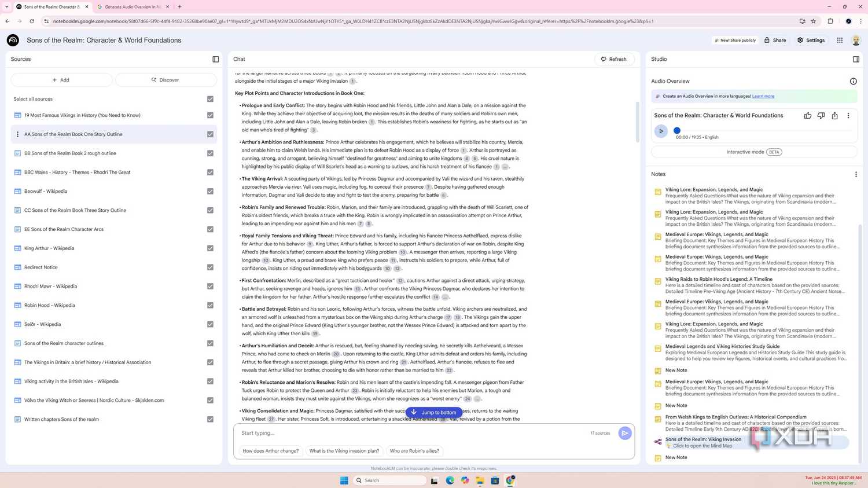Start Interactive mode BETA
The width and height of the screenshot is (868, 488).
point(754,152)
